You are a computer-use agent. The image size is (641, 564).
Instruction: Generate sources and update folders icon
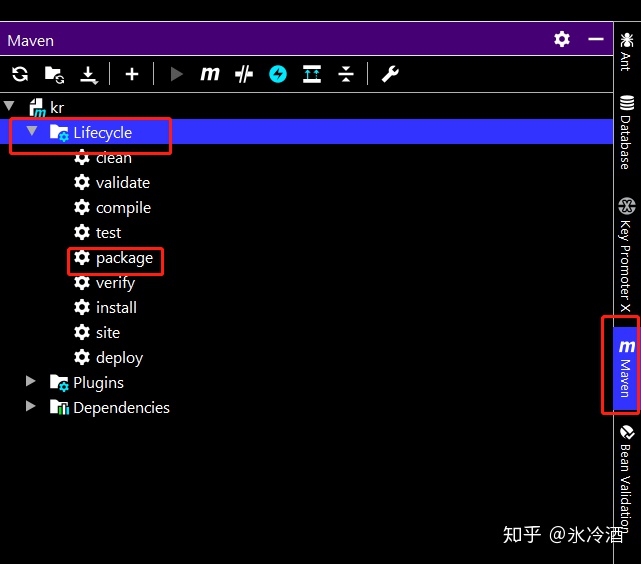click(x=54, y=74)
